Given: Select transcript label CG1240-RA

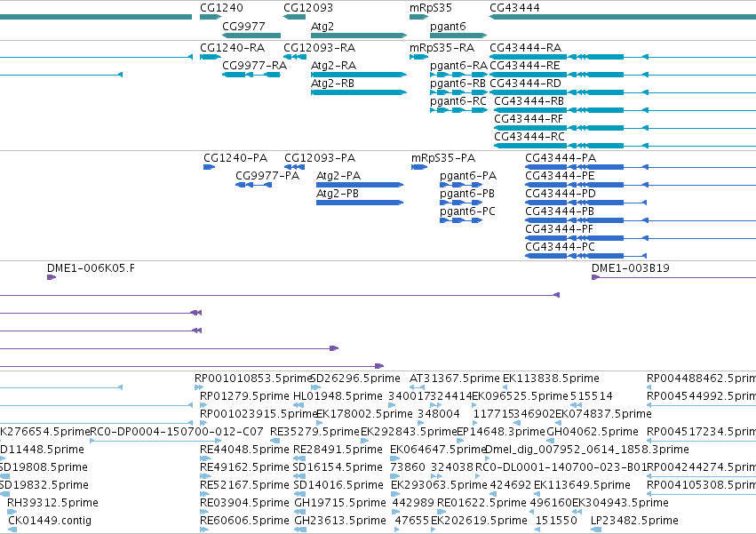Looking at the screenshot, I should tap(233, 48).
